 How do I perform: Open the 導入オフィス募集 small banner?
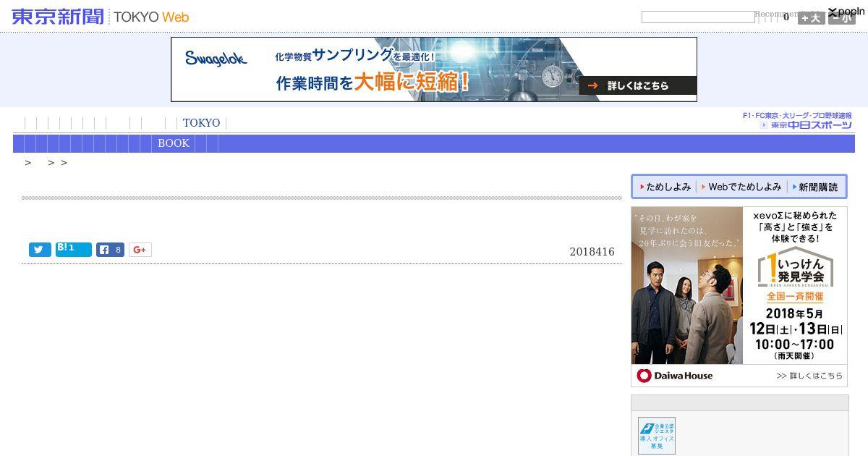click(x=657, y=436)
